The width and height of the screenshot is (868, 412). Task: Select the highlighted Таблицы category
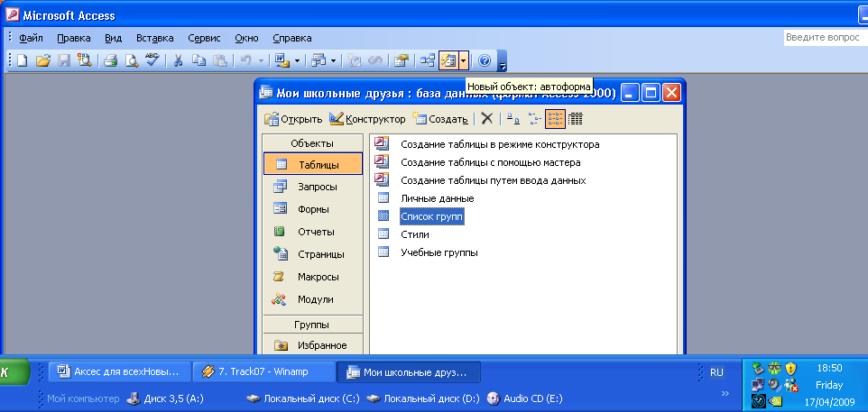coord(313,164)
